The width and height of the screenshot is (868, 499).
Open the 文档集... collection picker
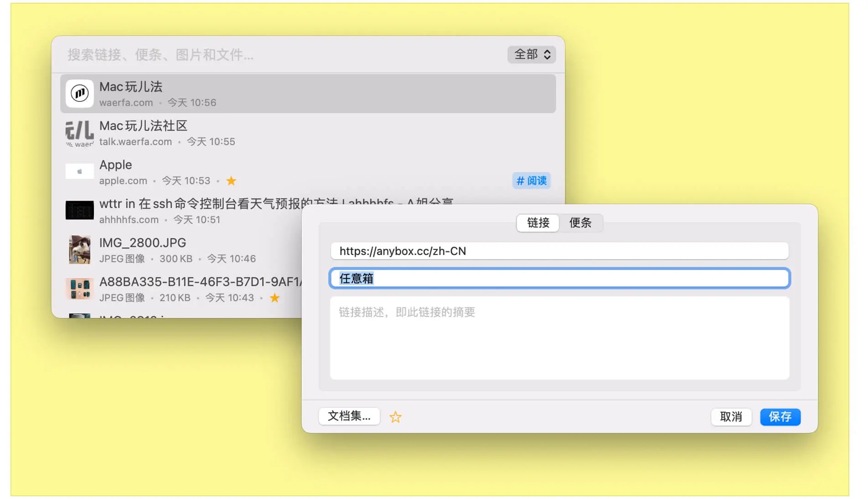click(349, 416)
